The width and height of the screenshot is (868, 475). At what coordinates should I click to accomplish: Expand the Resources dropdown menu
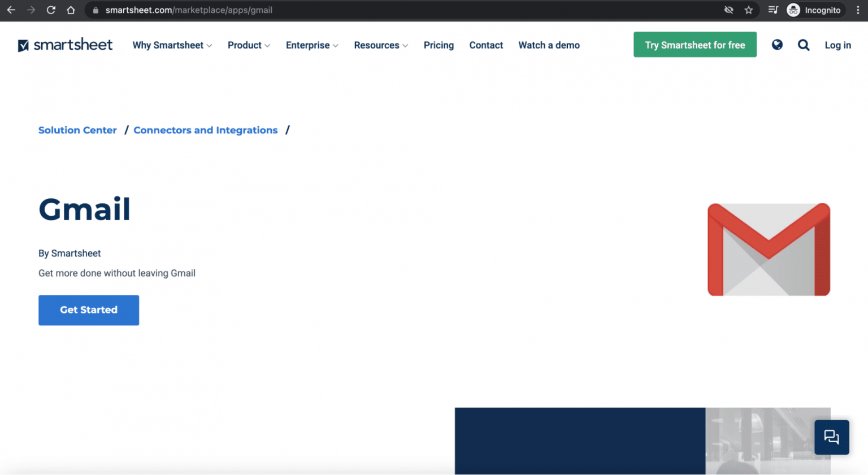(x=381, y=45)
